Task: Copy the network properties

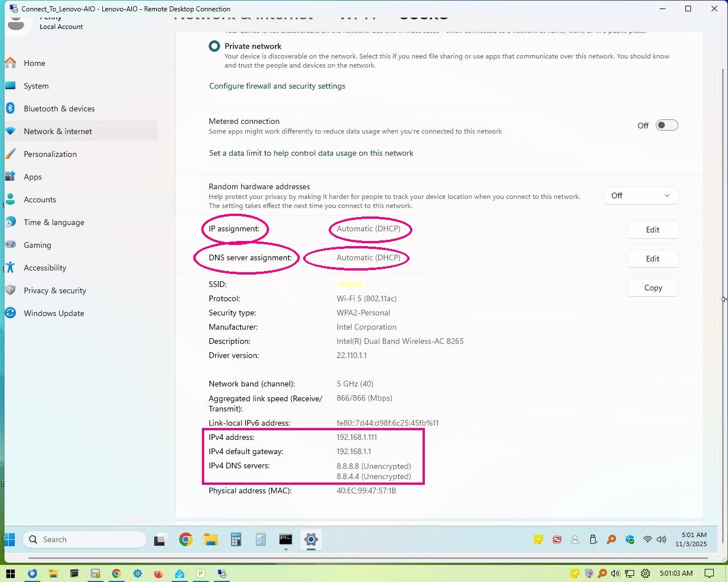Action: pos(652,288)
